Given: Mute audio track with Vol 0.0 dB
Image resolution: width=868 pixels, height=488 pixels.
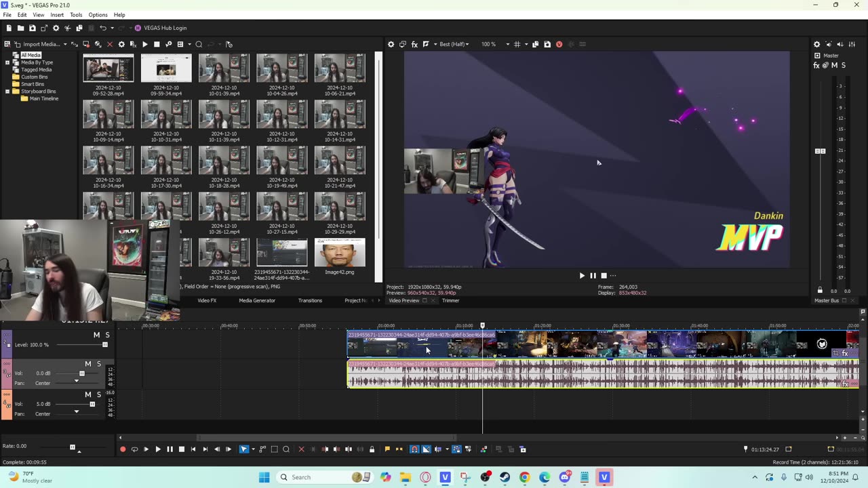Looking at the screenshot, I should 87,364.
